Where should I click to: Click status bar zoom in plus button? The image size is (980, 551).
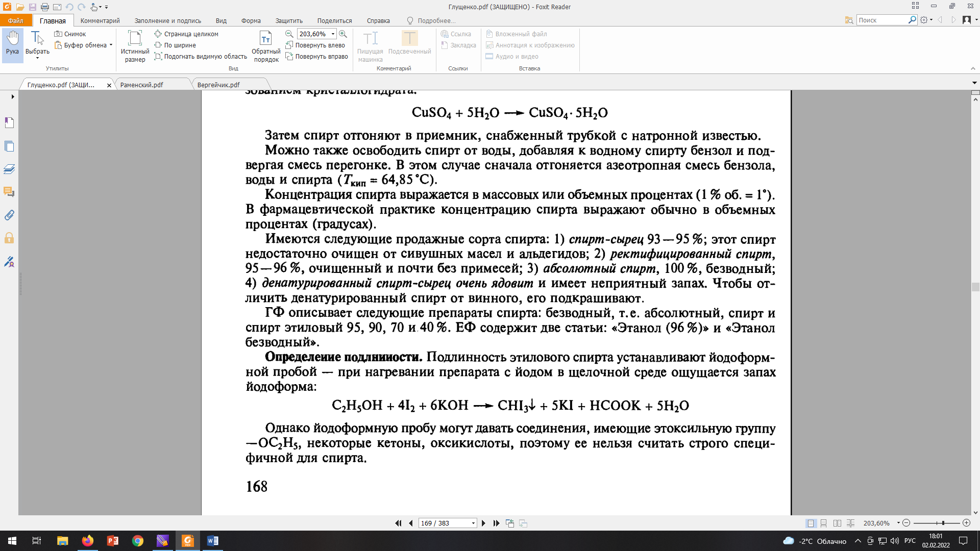966,523
